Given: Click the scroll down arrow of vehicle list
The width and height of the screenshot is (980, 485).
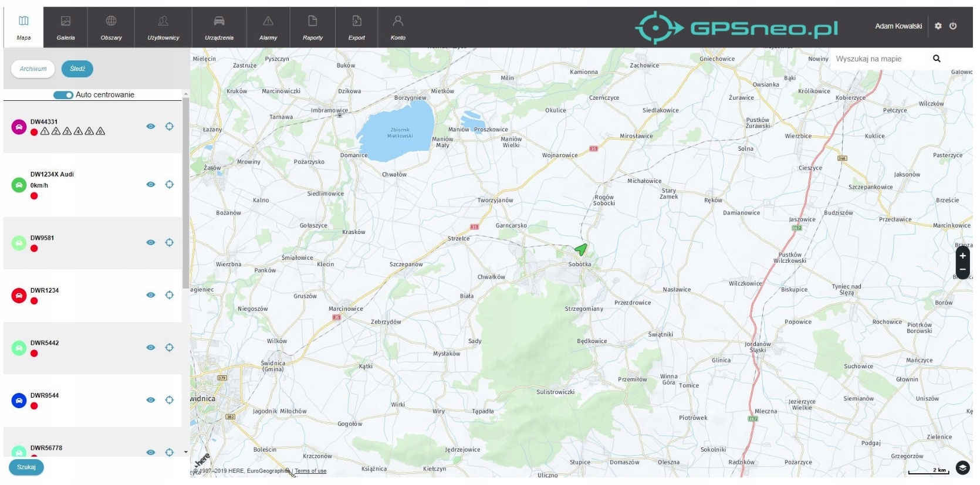Looking at the screenshot, I should coord(186,452).
